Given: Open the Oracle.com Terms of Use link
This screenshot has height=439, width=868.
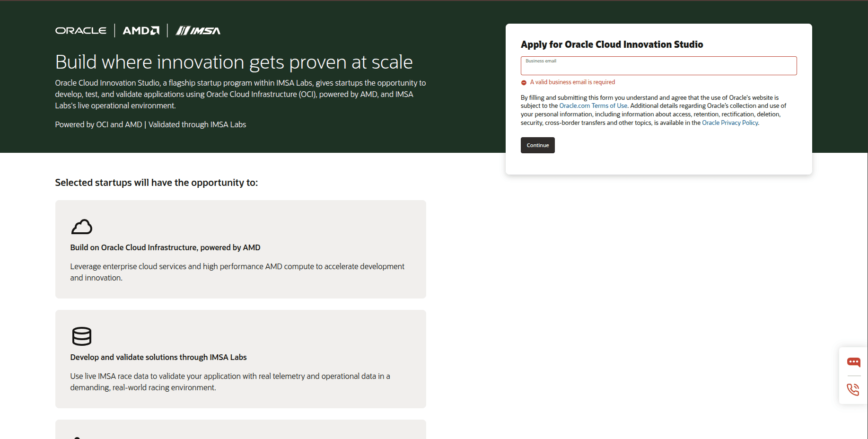Looking at the screenshot, I should point(593,106).
